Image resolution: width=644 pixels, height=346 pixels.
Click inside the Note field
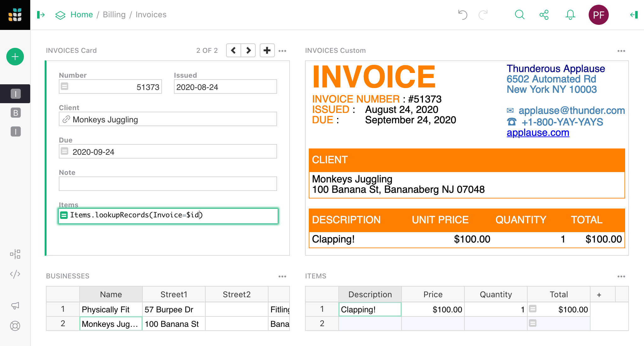(x=167, y=184)
